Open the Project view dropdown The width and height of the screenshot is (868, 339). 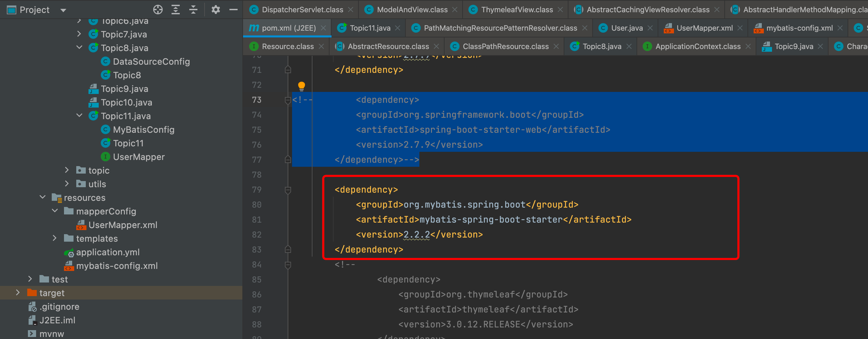click(x=63, y=10)
